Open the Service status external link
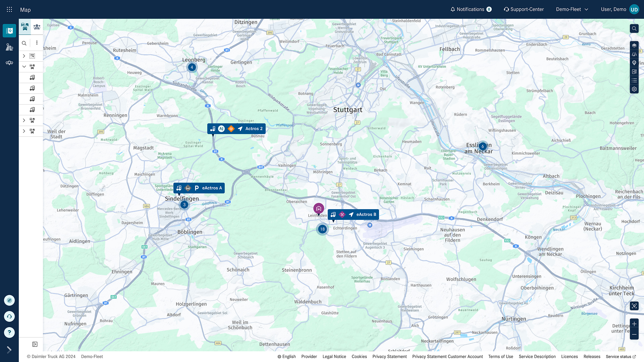Image resolution: width=644 pixels, height=362 pixels. (621, 357)
